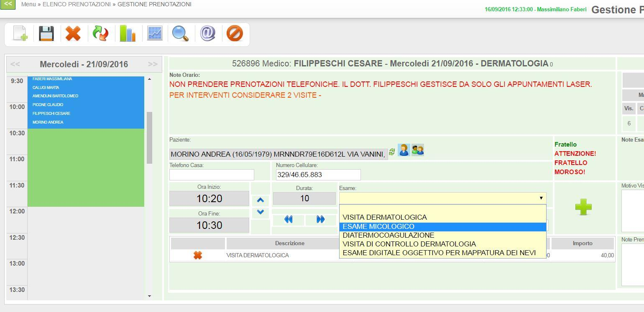Click the schedule scrollbar up arrow
Image resolution: width=644 pixels, height=312 pixels.
click(x=150, y=79)
